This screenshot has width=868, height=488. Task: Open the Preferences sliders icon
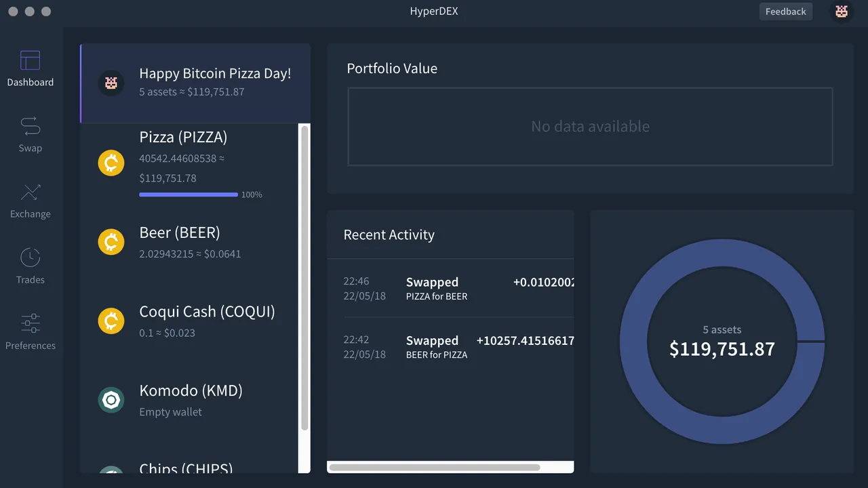30,323
